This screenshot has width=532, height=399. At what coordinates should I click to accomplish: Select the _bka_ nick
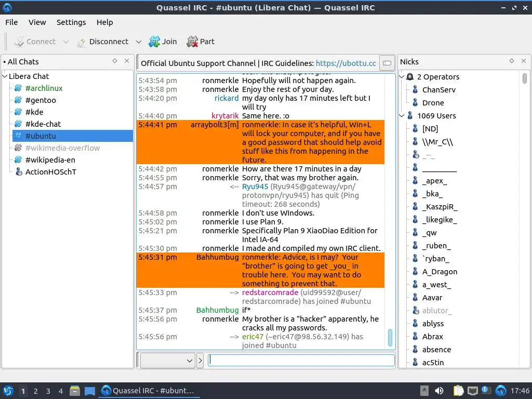pyautogui.click(x=432, y=194)
